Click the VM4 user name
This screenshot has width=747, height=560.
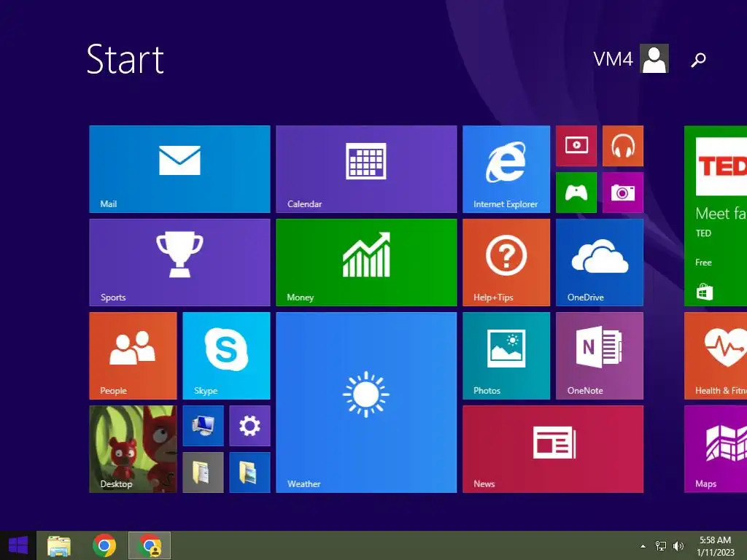[613, 59]
